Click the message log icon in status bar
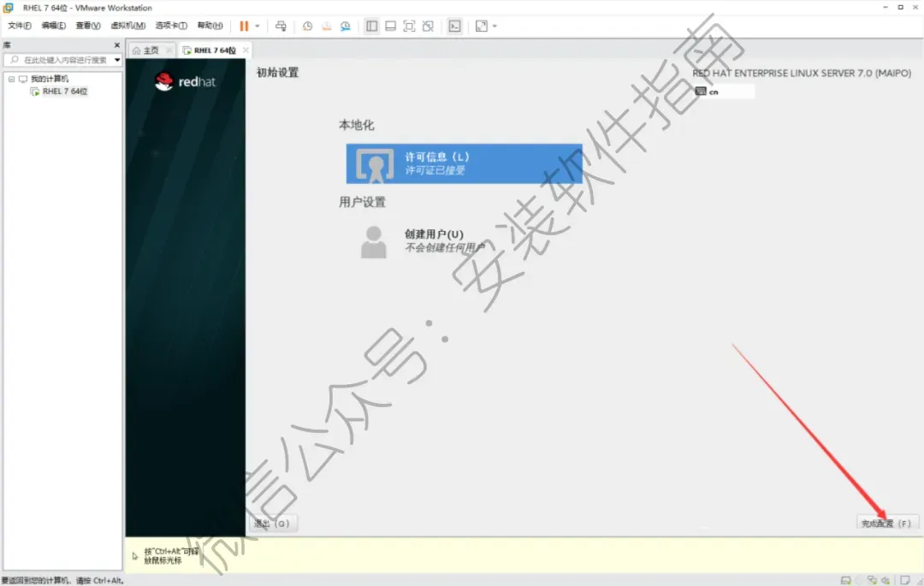 pos(905,580)
